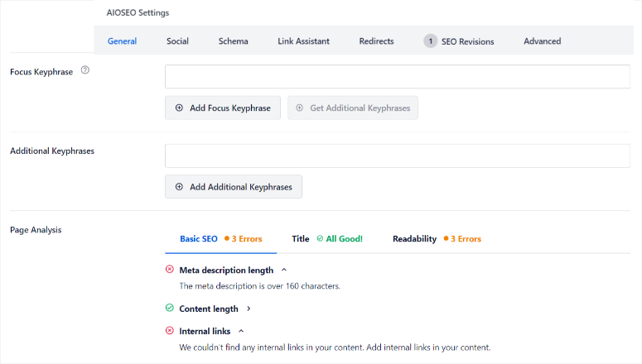This screenshot has height=364, width=642.
Task: Expand the Content length section
Action: [x=249, y=309]
